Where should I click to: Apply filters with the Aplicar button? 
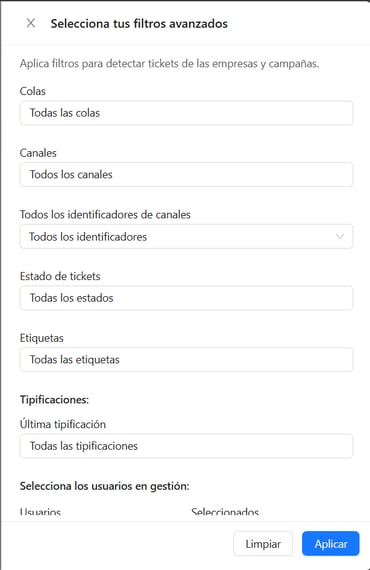click(x=331, y=544)
